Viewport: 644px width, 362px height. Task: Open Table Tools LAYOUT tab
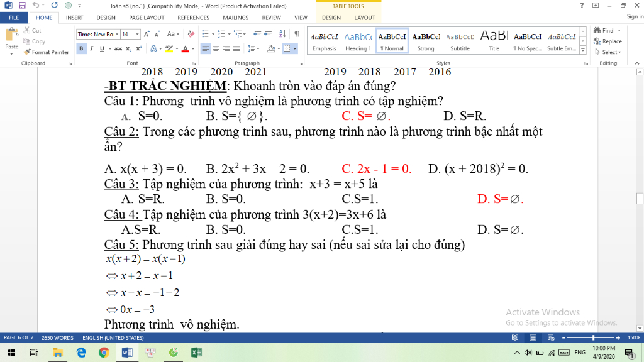pyautogui.click(x=364, y=18)
